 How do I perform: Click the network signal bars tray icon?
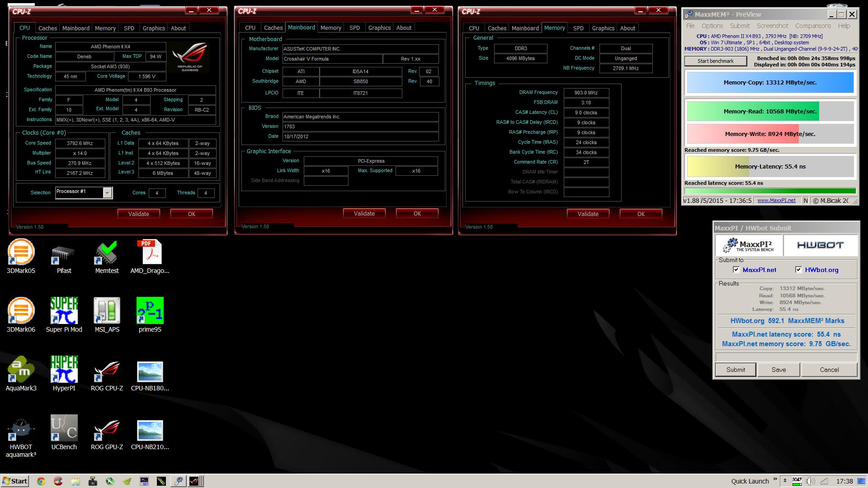pos(824,481)
